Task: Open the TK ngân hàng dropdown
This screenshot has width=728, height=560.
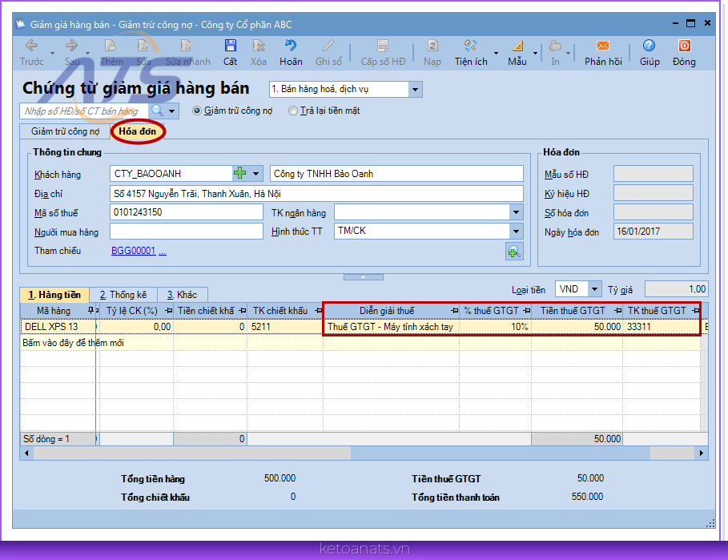Action: coord(516,212)
